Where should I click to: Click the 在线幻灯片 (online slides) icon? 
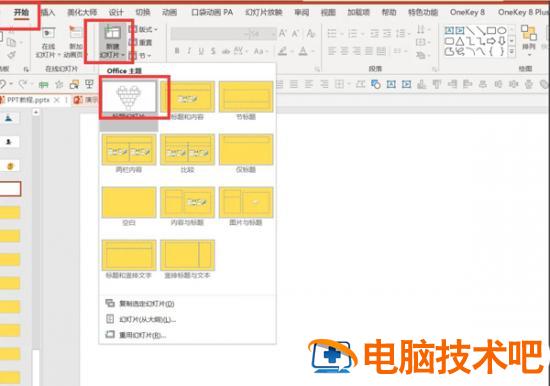[48, 34]
